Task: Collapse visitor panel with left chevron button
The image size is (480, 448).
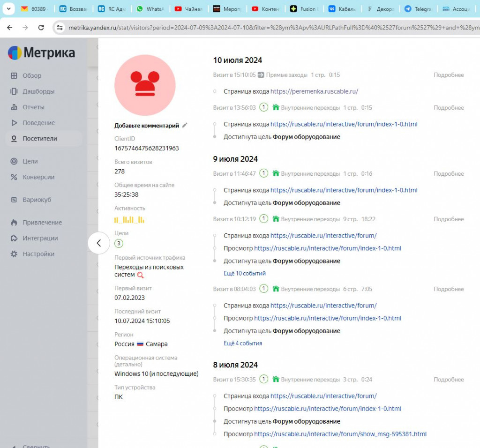Action: coord(99,243)
